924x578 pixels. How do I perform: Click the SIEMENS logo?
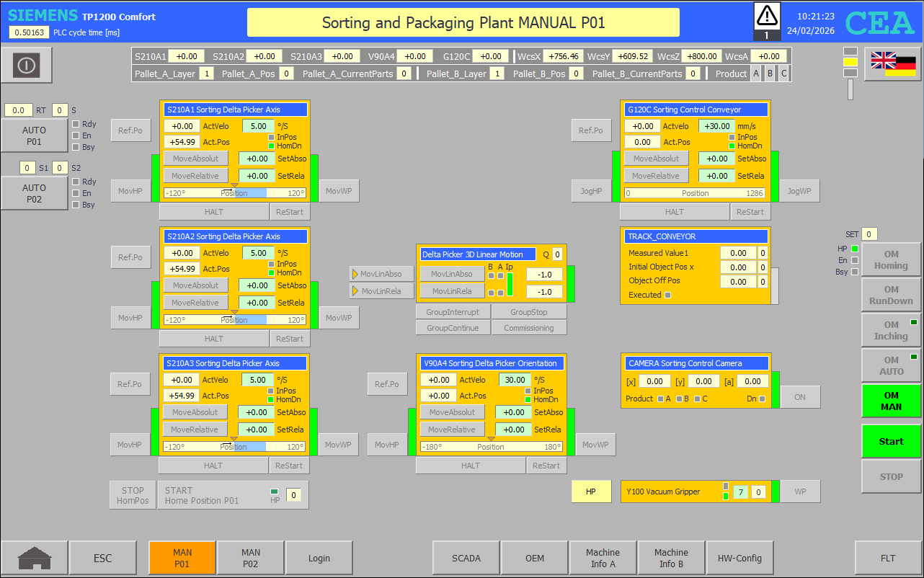point(43,16)
